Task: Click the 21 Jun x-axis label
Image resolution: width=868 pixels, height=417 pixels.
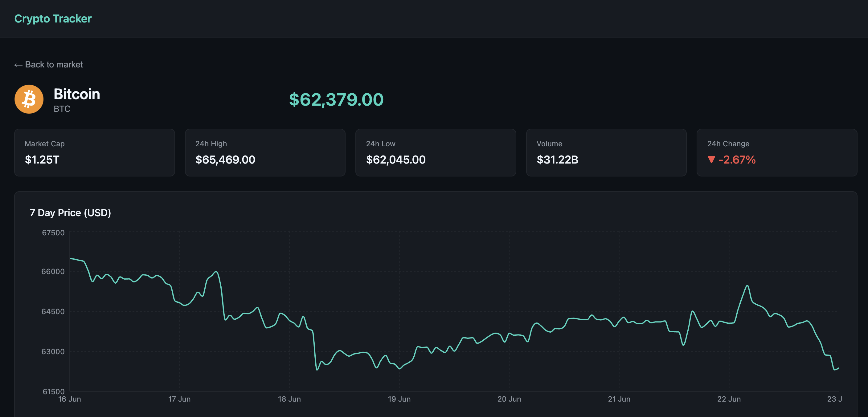Action: [x=619, y=399]
